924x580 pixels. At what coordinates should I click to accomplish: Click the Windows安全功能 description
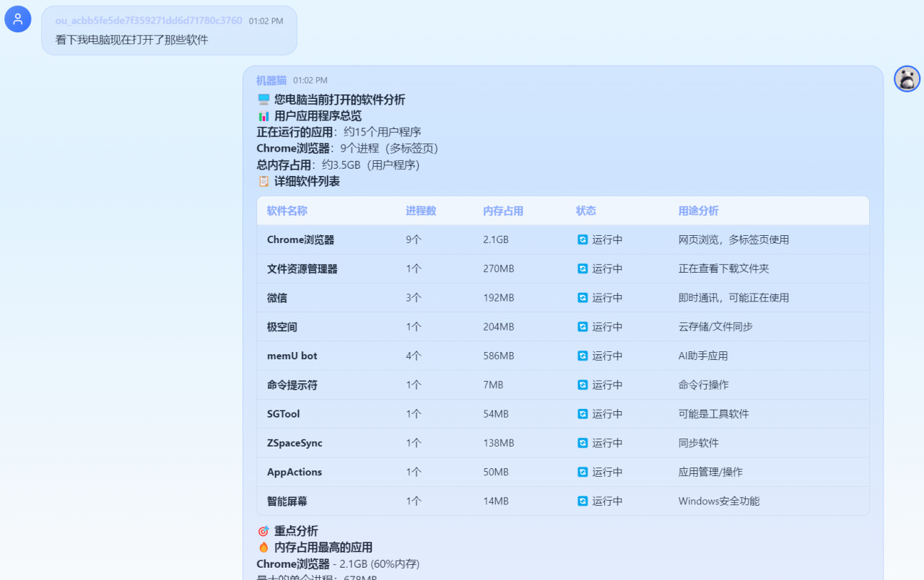pyautogui.click(x=719, y=501)
